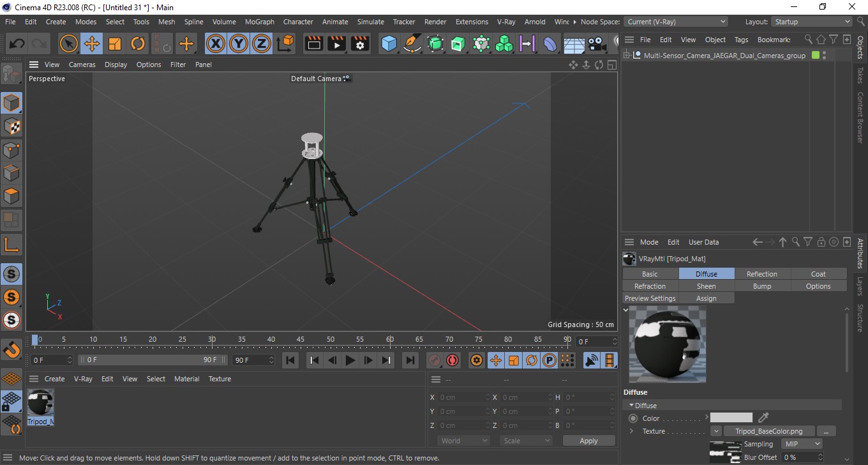Play the animation forwards
The width and height of the screenshot is (868, 465).
(x=350, y=360)
